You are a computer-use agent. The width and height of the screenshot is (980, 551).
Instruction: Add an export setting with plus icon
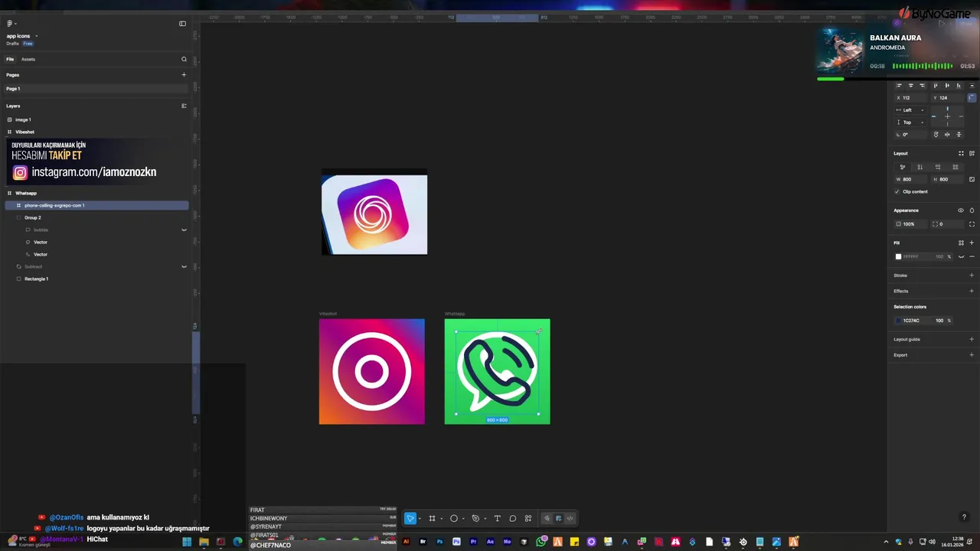click(972, 355)
